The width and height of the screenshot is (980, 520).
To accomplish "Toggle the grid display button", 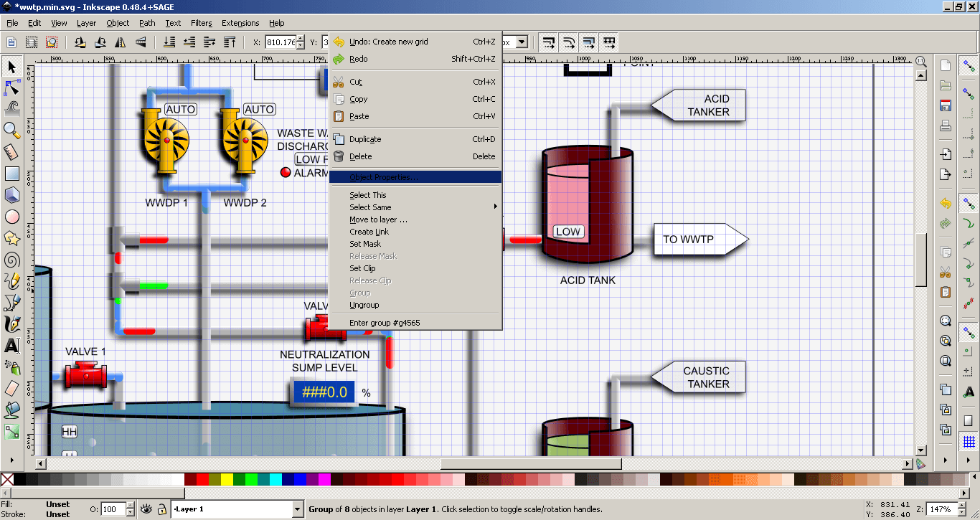I will click(x=969, y=442).
